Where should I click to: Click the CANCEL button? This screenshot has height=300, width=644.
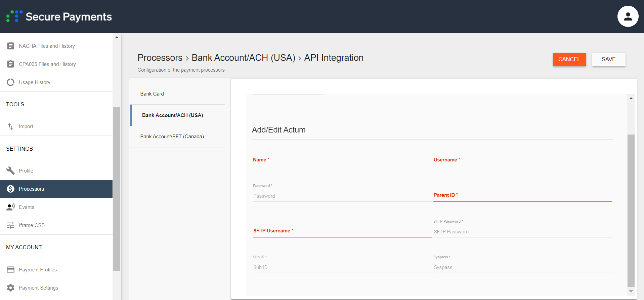click(569, 59)
